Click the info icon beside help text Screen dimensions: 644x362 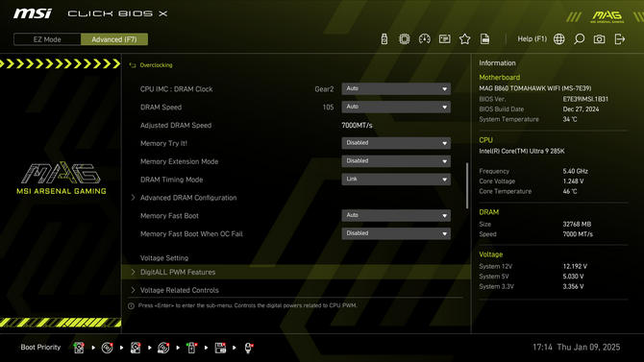click(132, 305)
